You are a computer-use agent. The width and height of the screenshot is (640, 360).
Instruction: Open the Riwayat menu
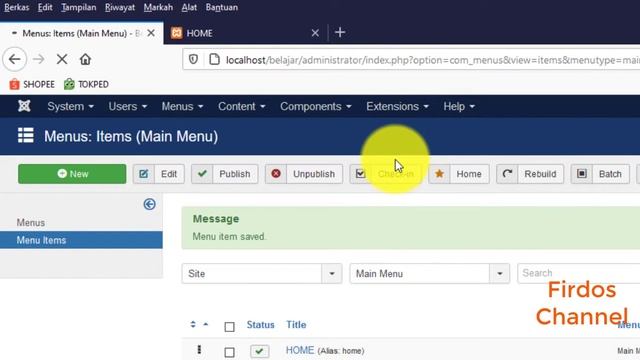coord(120,7)
